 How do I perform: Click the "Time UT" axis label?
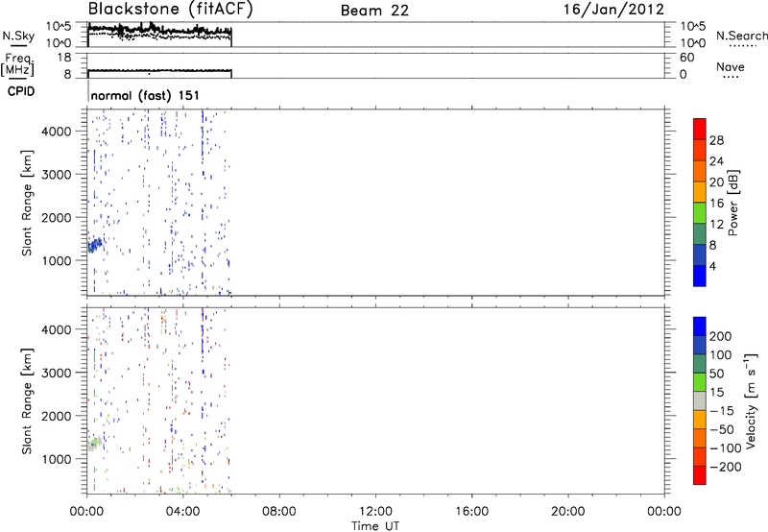375,525
